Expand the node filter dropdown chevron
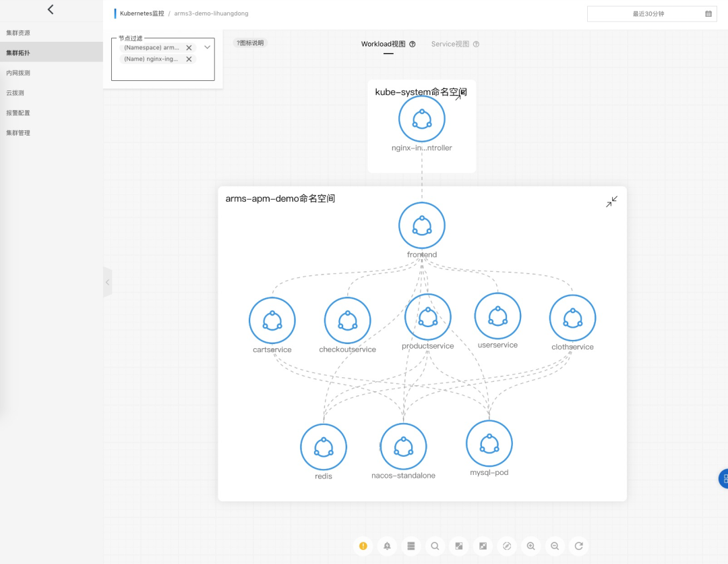Screen dimensions: 728x564 click(x=207, y=47)
